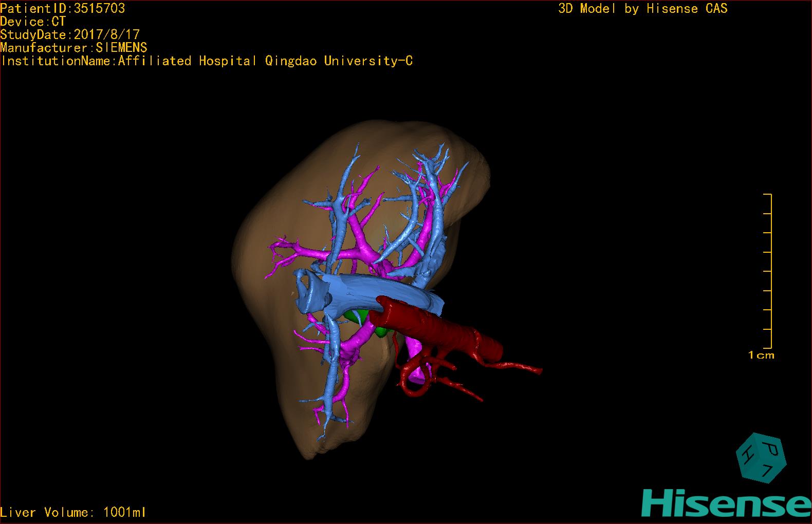Click the Manufacturer:SIEMENS label

pyautogui.click(x=73, y=48)
